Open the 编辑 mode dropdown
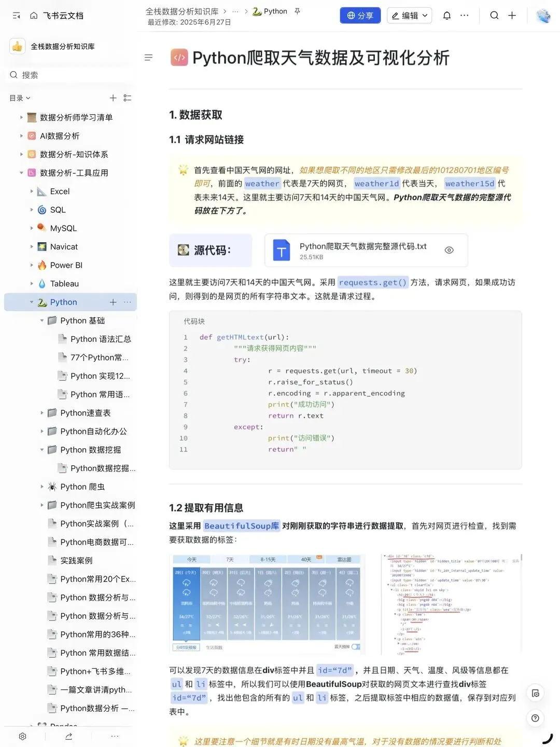This screenshot has width=560, height=747. pos(410,16)
